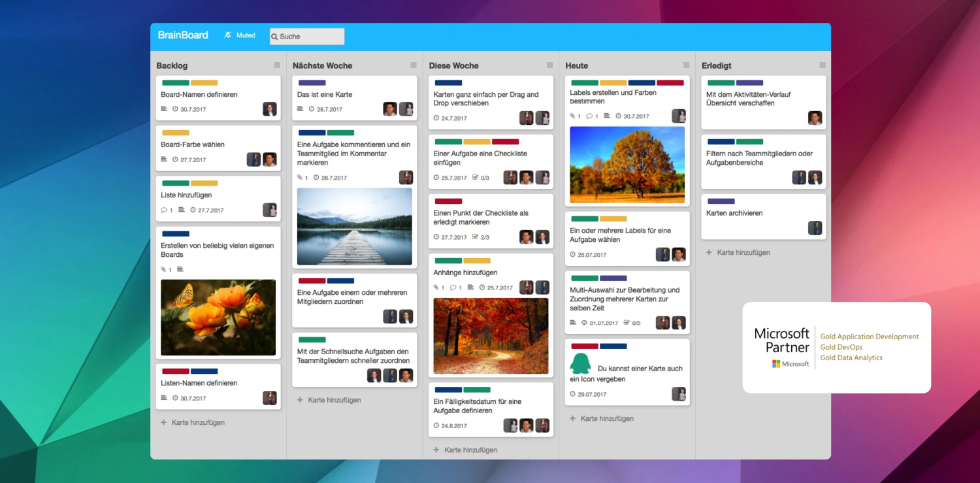980x483 pixels.
Task: Open the autumn forest path image
Action: 491,336
